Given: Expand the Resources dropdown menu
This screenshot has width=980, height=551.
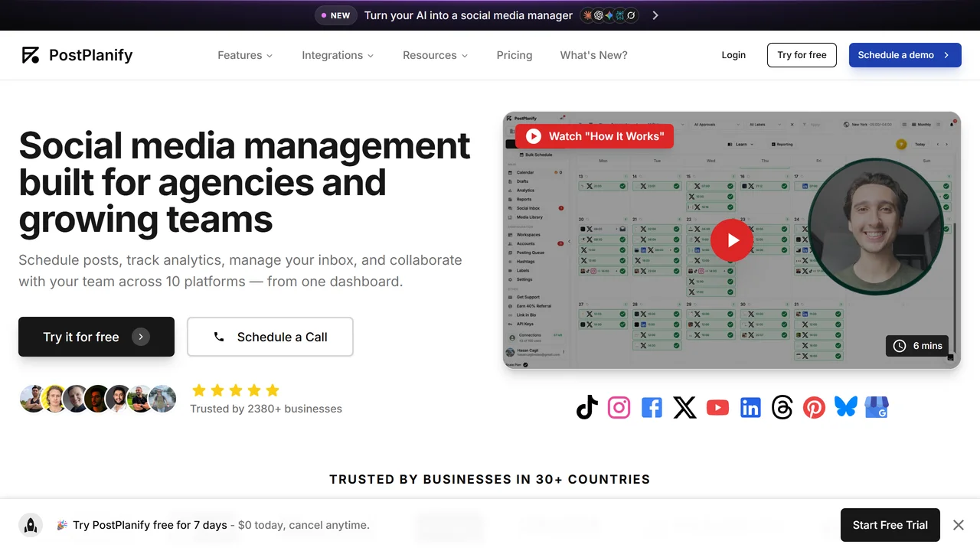Looking at the screenshot, I should point(435,55).
